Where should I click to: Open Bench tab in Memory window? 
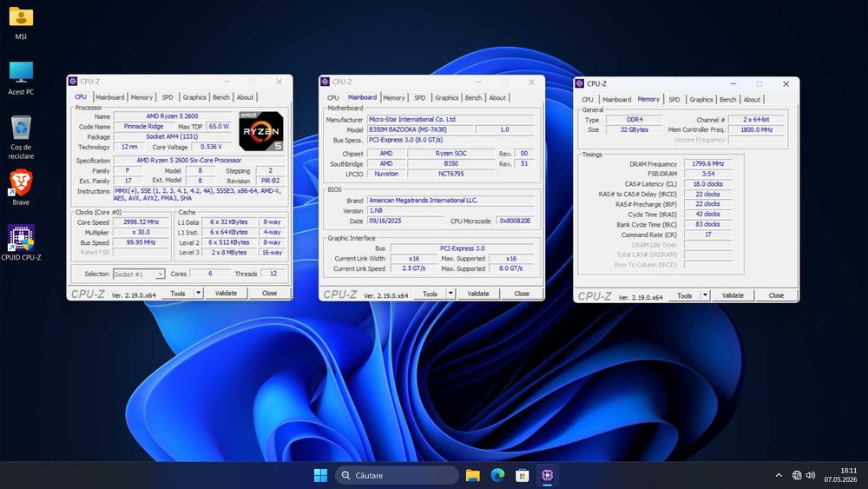(727, 100)
